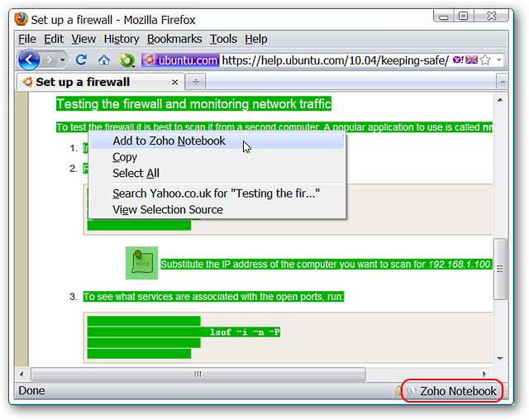The width and height of the screenshot is (529, 420).
Task: Click the Firefox logo in the title bar
Action: tap(21, 19)
